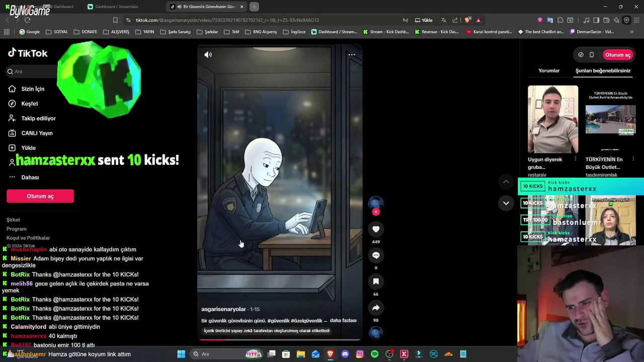
Task: Open the Windows Start menu
Action: 181,354
